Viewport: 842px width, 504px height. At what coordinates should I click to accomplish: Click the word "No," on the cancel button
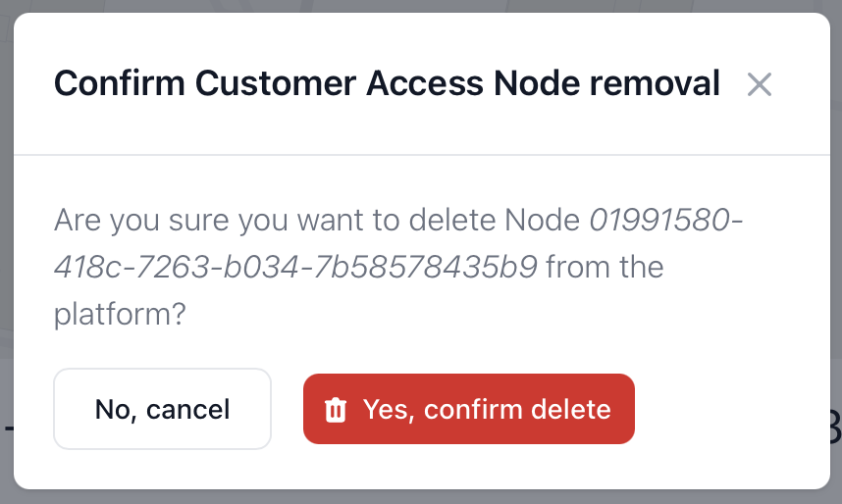pyautogui.click(x=116, y=409)
